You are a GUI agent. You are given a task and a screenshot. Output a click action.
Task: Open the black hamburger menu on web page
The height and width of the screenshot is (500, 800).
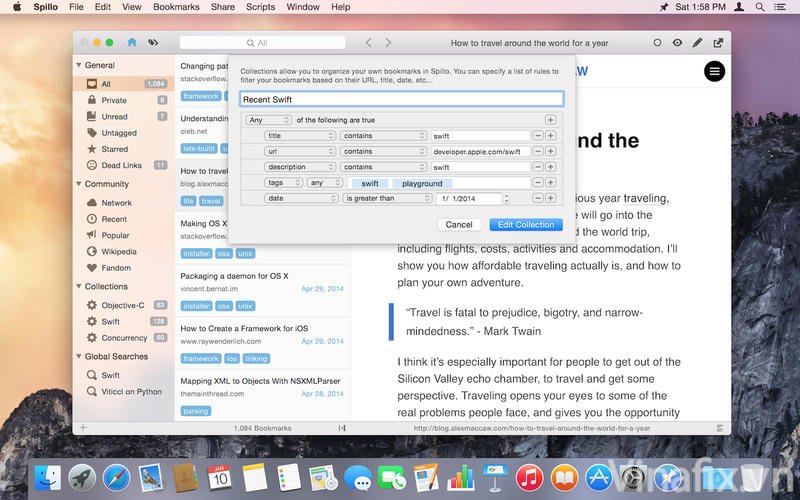coord(714,71)
